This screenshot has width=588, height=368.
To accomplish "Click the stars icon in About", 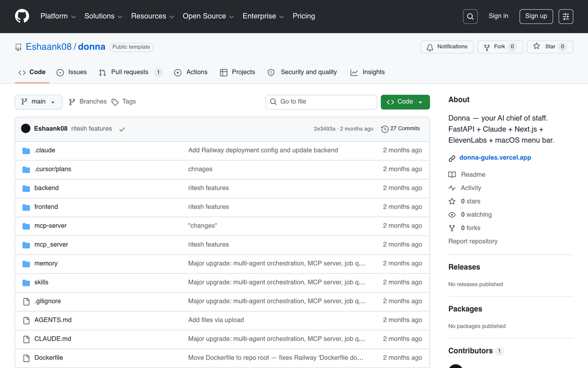I will coord(452,201).
